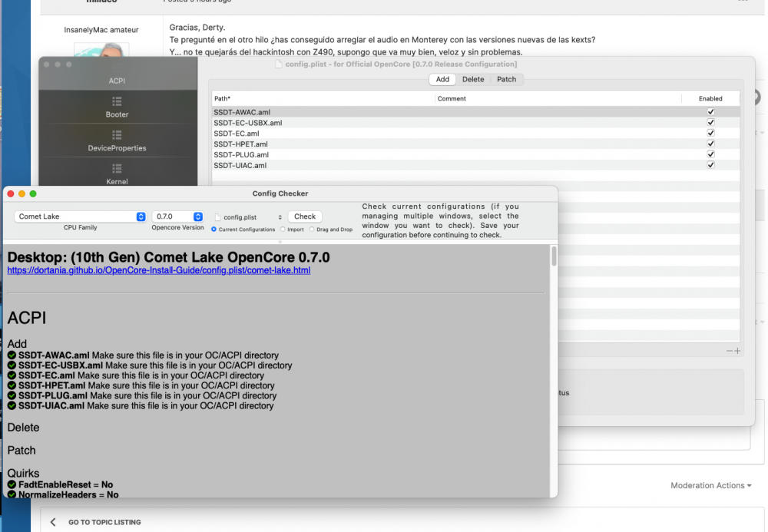Click the minus icon below the ACPI table
The image size is (768, 532).
(730, 351)
